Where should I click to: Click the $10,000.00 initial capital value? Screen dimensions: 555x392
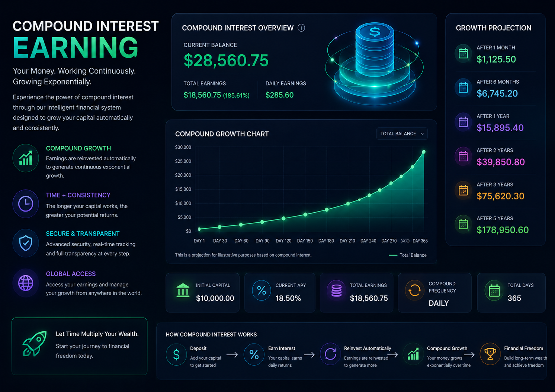[215, 298]
